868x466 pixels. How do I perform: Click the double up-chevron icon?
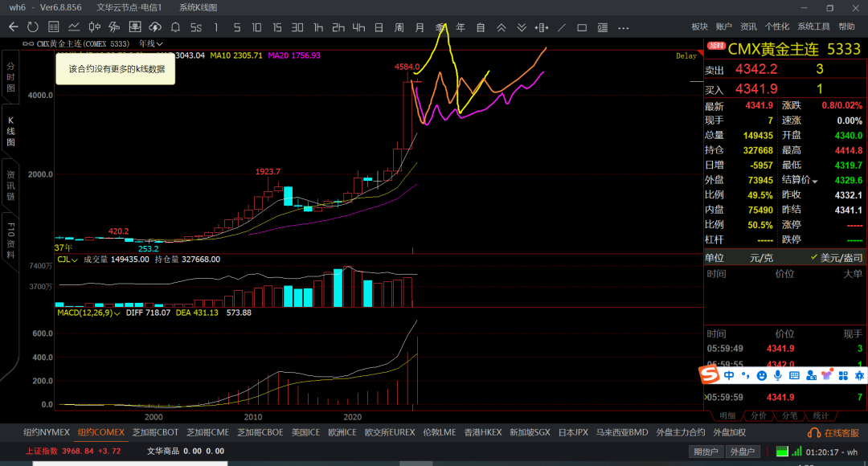pos(501,27)
